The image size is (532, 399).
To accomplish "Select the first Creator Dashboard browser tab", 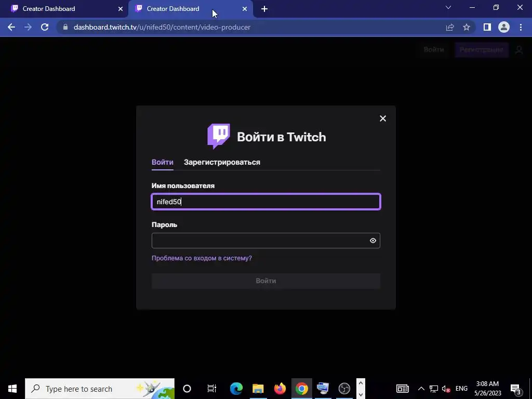I will tap(64, 9).
